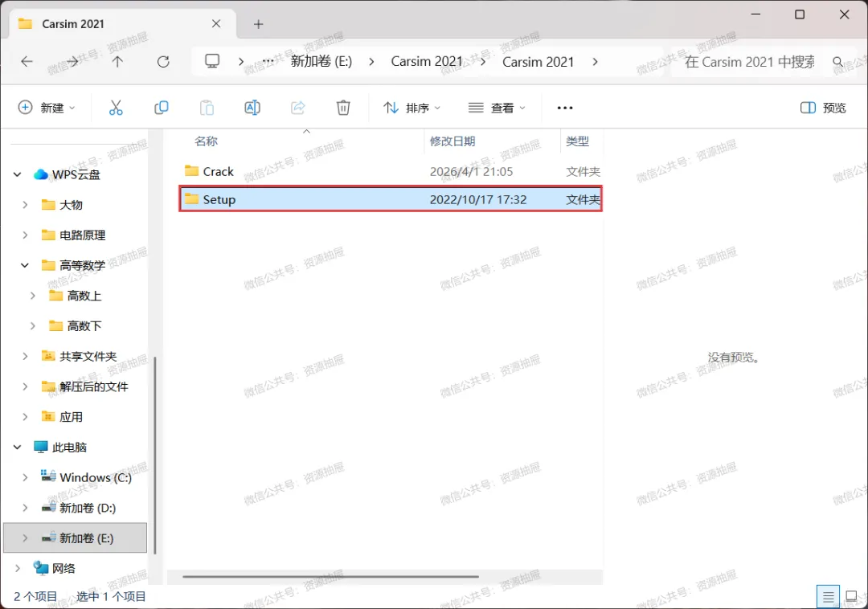Select the Crack folder row
The image size is (868, 609).
point(391,171)
